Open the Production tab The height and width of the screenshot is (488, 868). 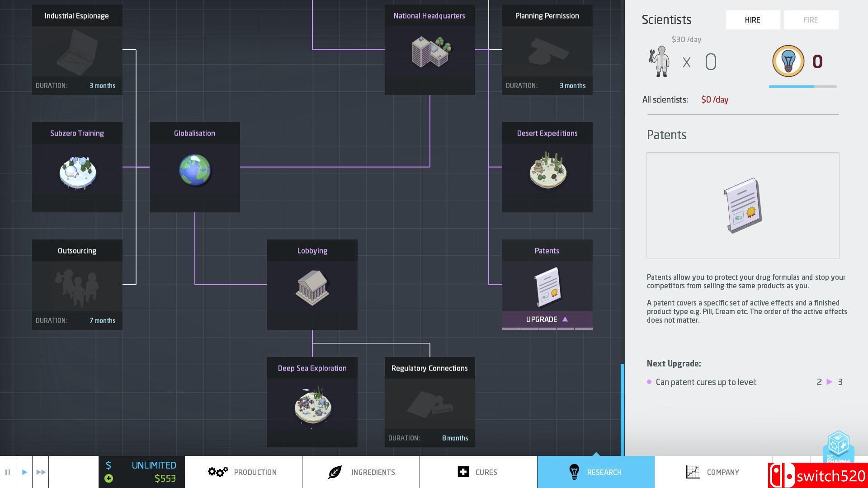coord(243,472)
